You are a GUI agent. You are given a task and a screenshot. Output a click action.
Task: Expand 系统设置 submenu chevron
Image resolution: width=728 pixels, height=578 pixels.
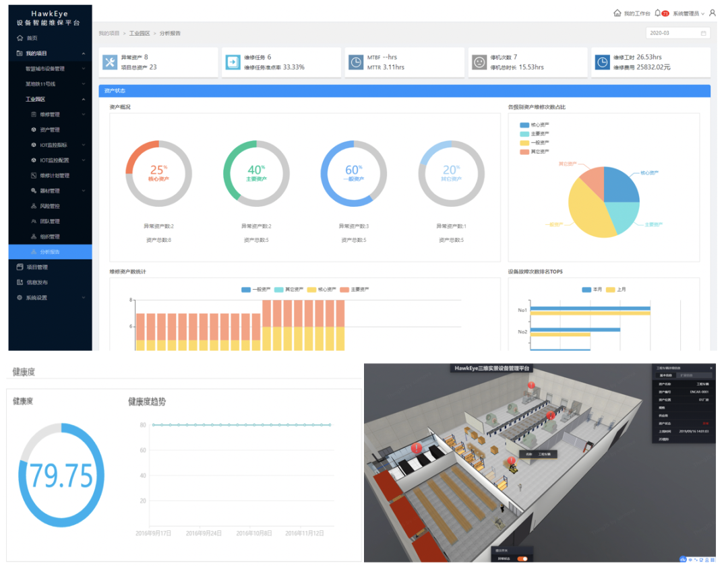[x=84, y=297]
